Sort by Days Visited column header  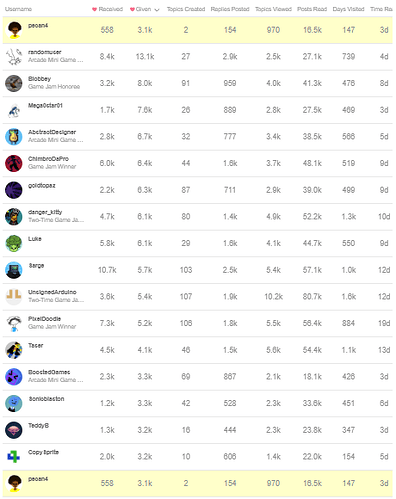tap(348, 9)
